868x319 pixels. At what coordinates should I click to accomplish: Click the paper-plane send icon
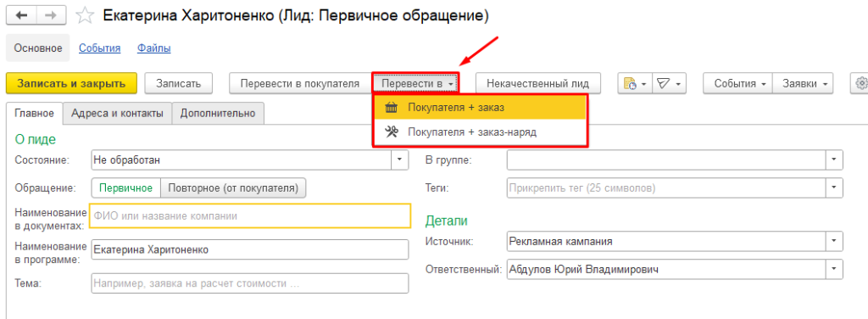[x=663, y=84]
